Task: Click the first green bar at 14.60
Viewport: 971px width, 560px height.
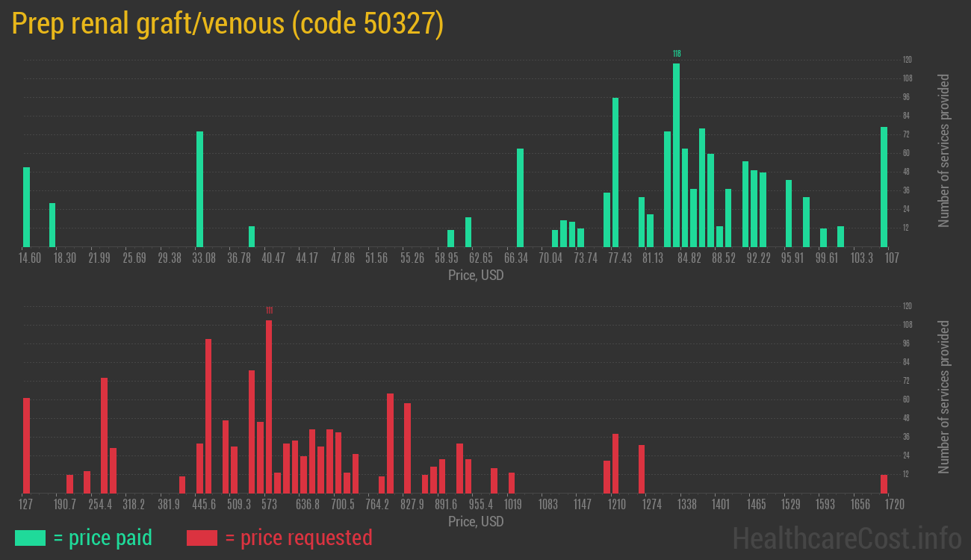Action: tap(27, 207)
